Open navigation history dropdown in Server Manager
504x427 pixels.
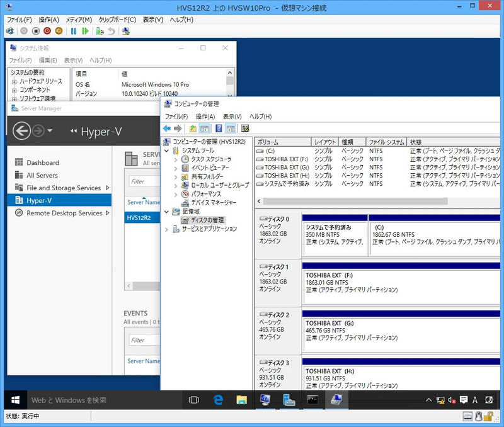pos(50,131)
